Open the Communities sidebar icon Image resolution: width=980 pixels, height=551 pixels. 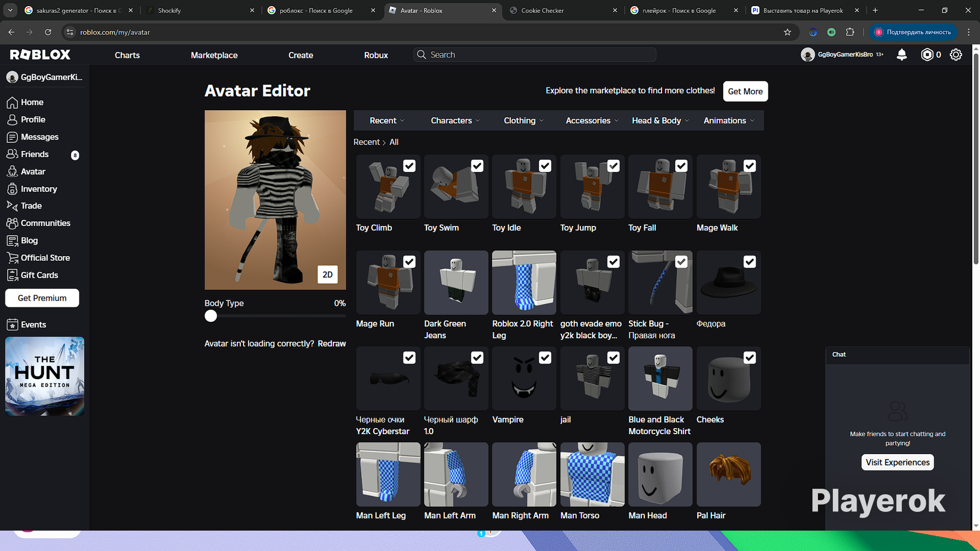click(12, 223)
